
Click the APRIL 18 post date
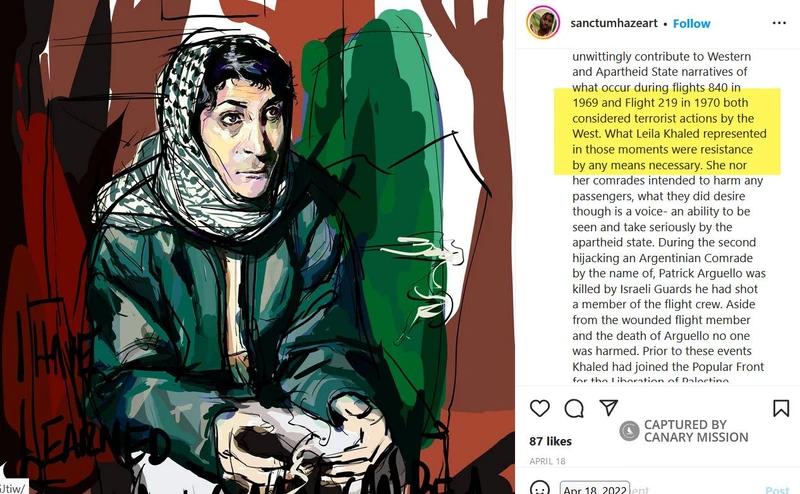pos(547,461)
